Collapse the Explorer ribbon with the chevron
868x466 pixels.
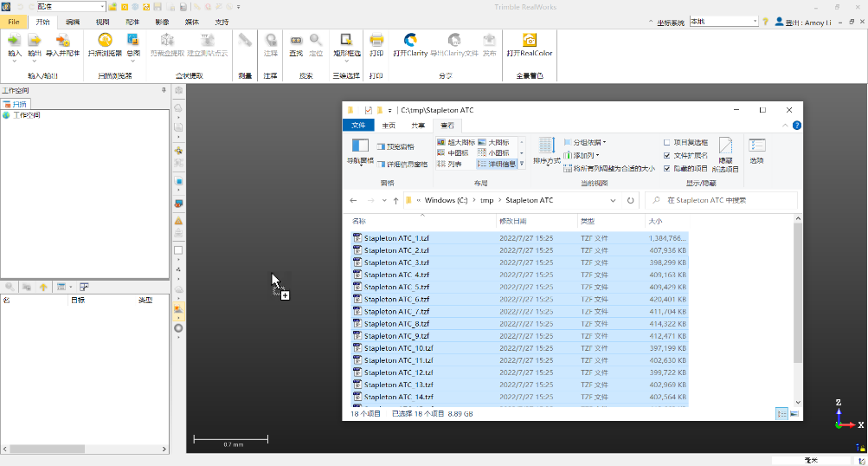point(785,126)
